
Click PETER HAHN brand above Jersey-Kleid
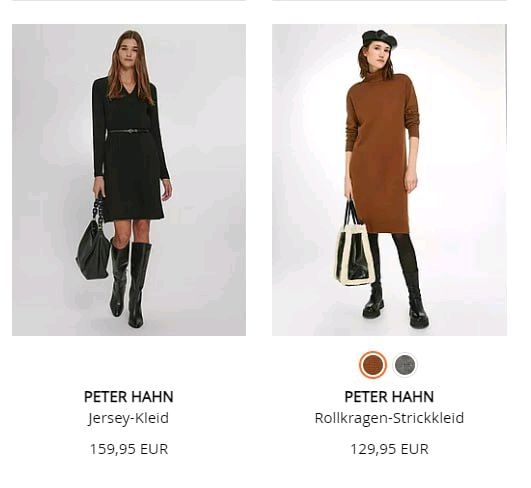tap(128, 397)
